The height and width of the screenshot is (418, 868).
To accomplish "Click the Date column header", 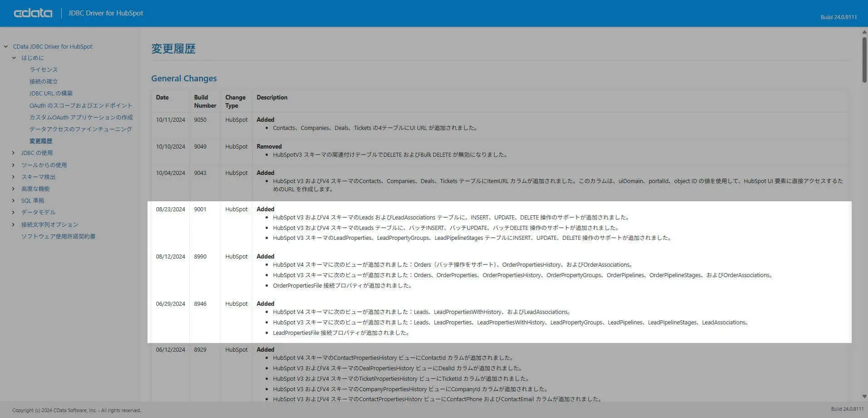I will [x=162, y=97].
